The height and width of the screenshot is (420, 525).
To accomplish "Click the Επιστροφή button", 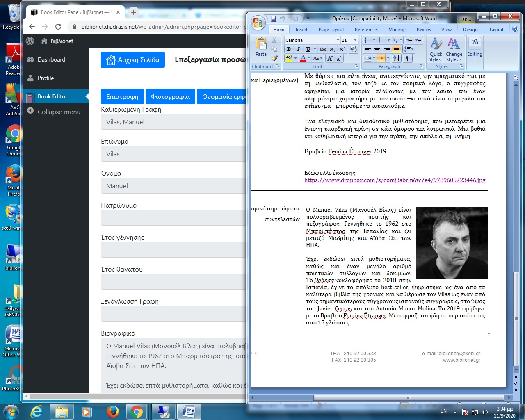I will [x=122, y=97].
